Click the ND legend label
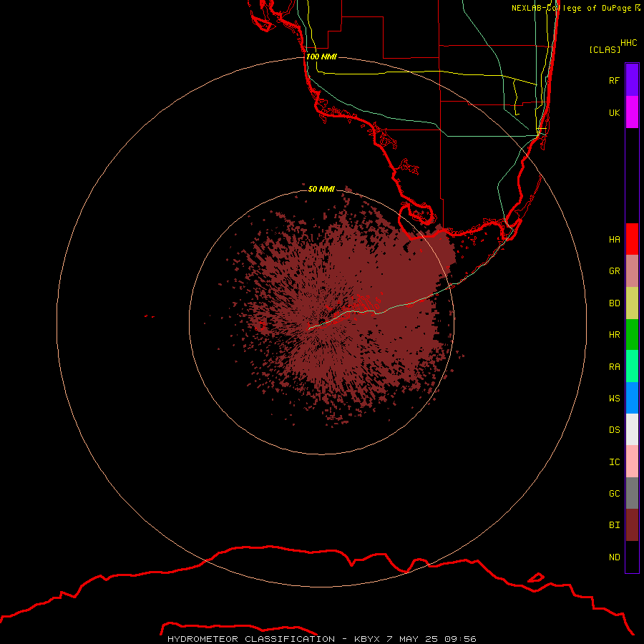Image resolution: width=644 pixels, height=644 pixels. pos(614,557)
